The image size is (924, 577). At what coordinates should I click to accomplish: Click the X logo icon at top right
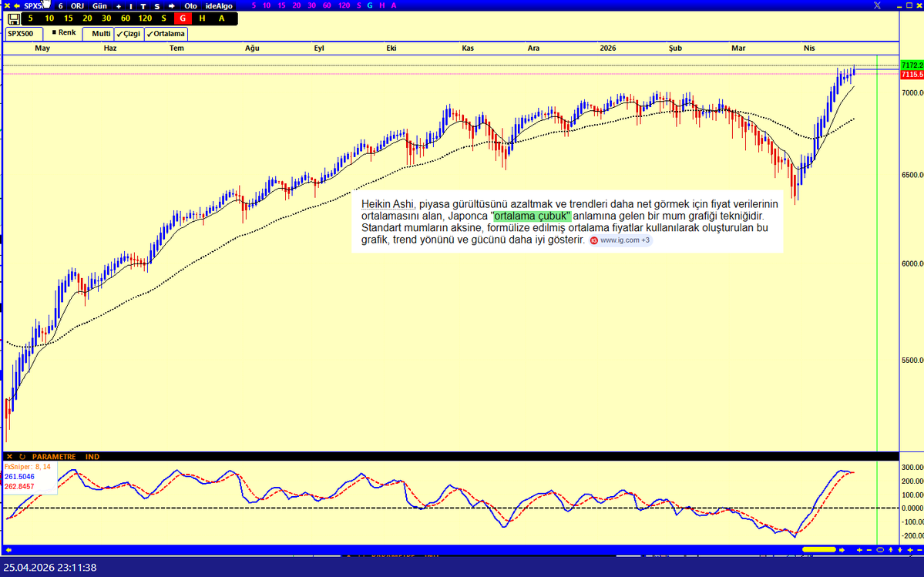[x=877, y=5]
